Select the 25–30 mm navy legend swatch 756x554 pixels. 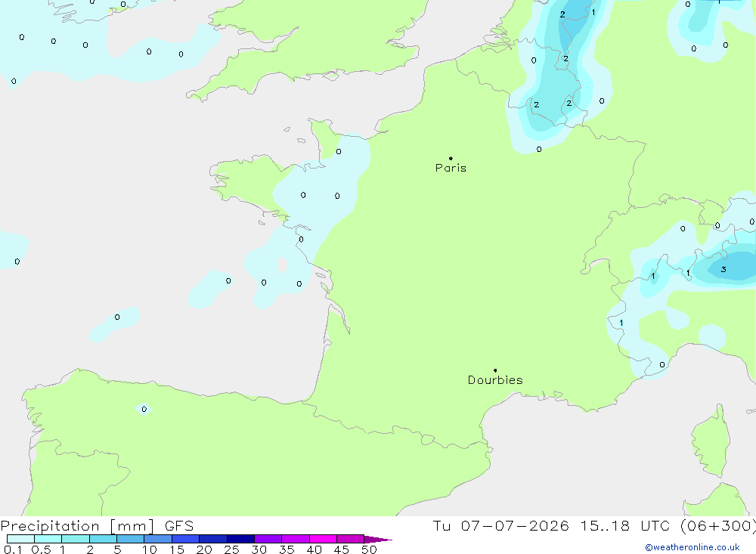(x=240, y=539)
